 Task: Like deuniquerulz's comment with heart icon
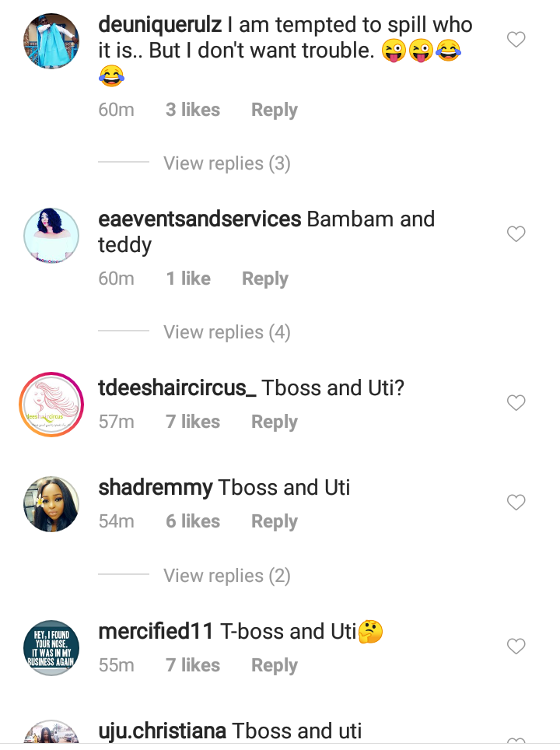click(x=516, y=39)
